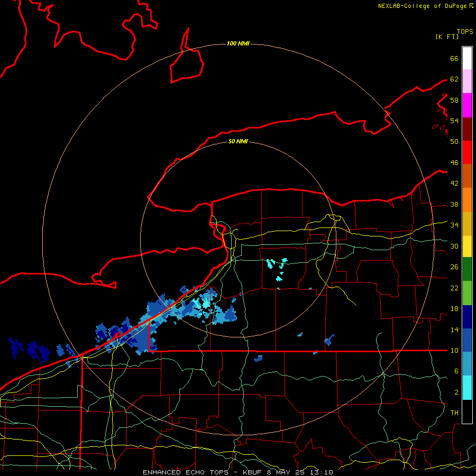Click the cyan 2-6 kft legend swatch
Viewport: 476px width, 476px height.
[467, 388]
